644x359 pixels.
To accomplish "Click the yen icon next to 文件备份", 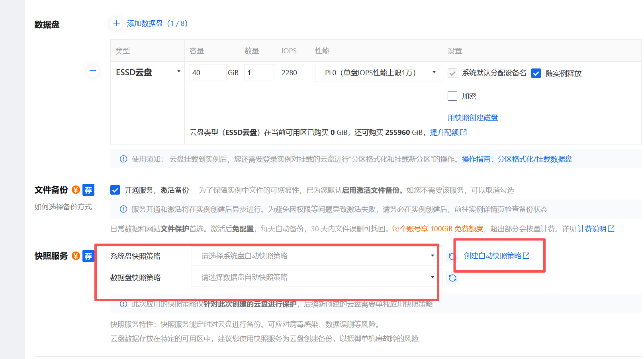I will click(x=76, y=190).
